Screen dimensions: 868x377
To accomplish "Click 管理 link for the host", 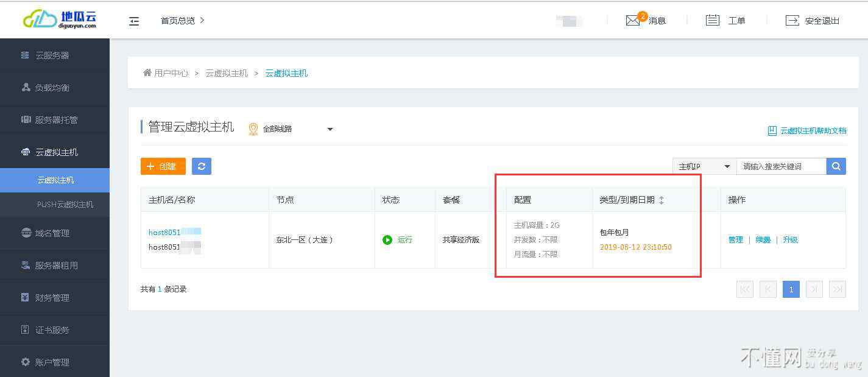I will pyautogui.click(x=736, y=240).
